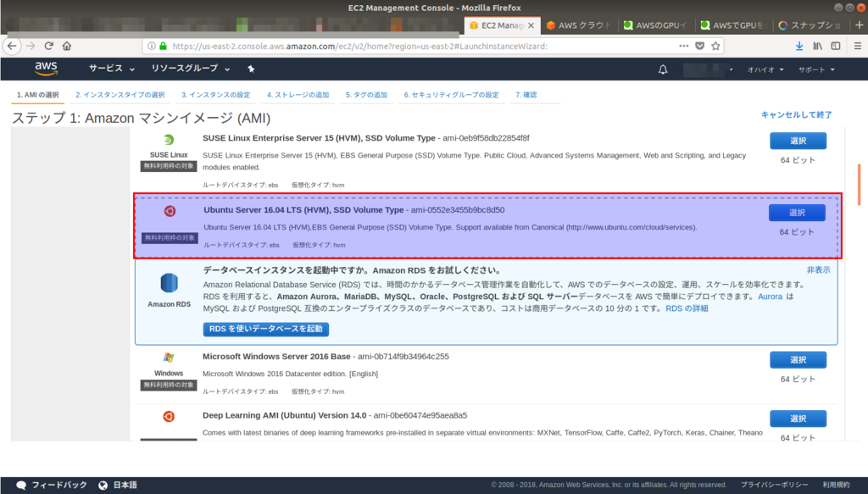Open the プライバシーポリシー footer link
Viewport: 868px width, 494px height.
(774, 486)
